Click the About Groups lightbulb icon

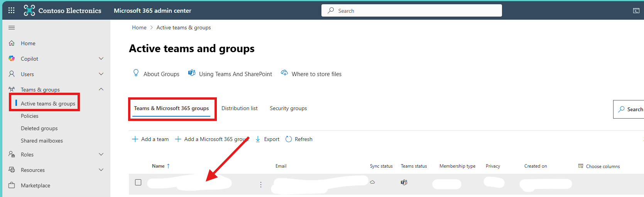[136, 73]
